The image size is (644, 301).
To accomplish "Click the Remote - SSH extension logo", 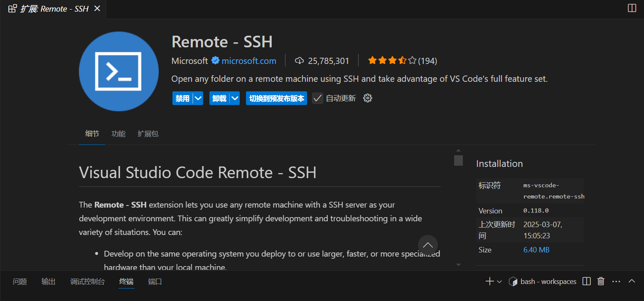I will click(119, 71).
